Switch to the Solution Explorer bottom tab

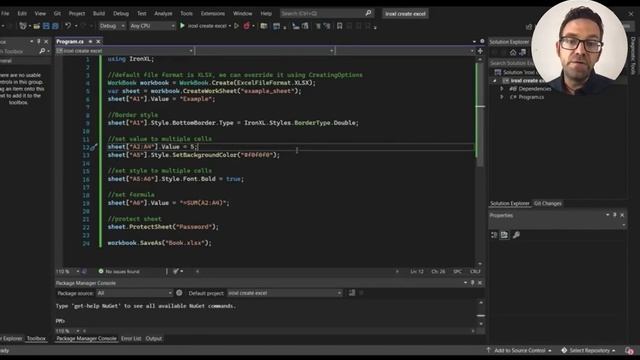[x=509, y=203]
